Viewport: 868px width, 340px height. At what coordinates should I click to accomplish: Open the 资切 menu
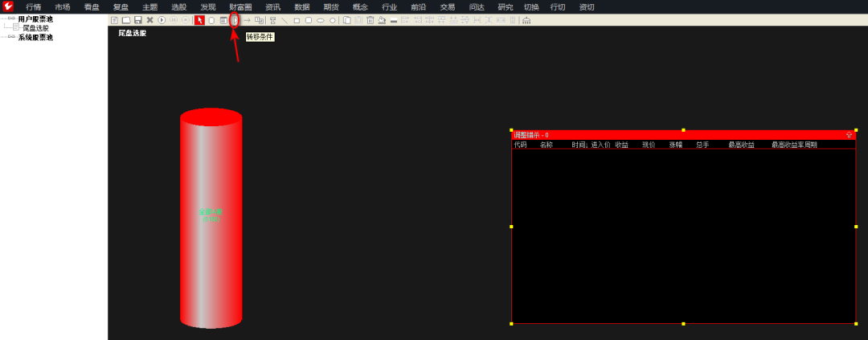(x=586, y=7)
